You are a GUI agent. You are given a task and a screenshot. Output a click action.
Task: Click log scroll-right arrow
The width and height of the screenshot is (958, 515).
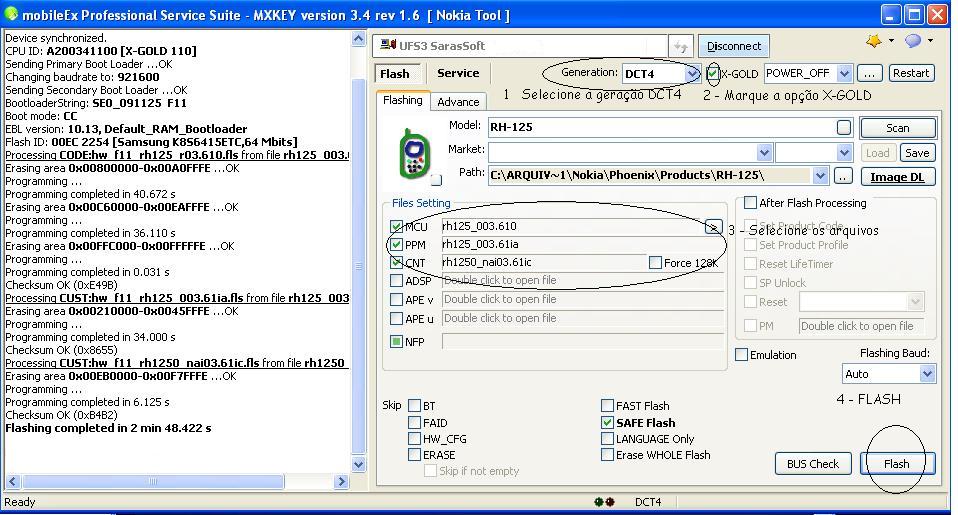point(342,481)
